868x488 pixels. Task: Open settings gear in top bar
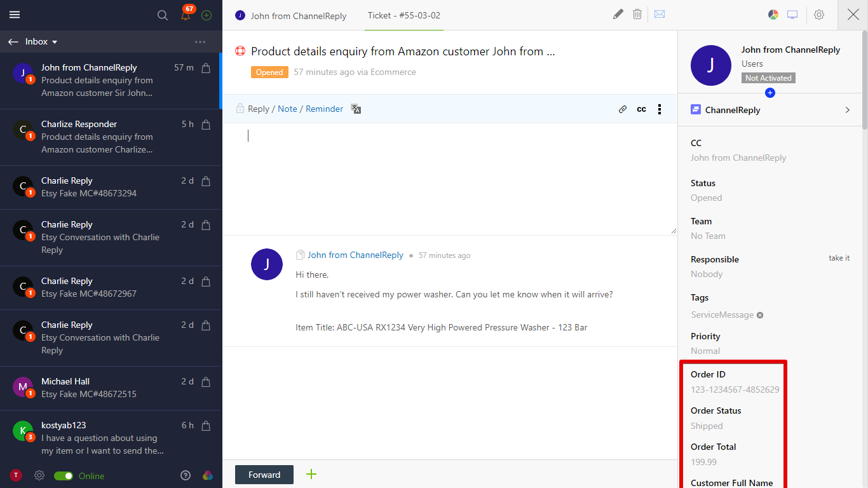coord(819,15)
